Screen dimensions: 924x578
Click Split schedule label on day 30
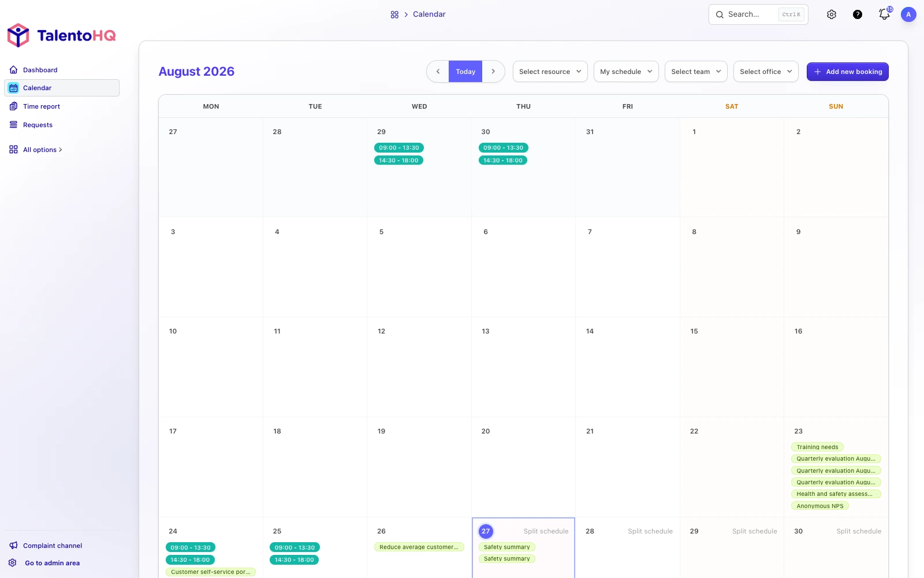859,531
